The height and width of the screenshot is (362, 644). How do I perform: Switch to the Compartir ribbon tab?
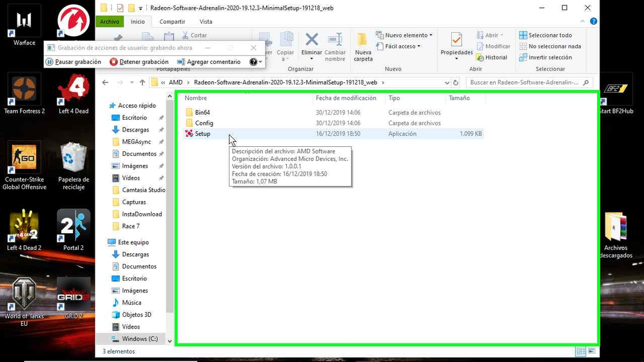coord(172,22)
